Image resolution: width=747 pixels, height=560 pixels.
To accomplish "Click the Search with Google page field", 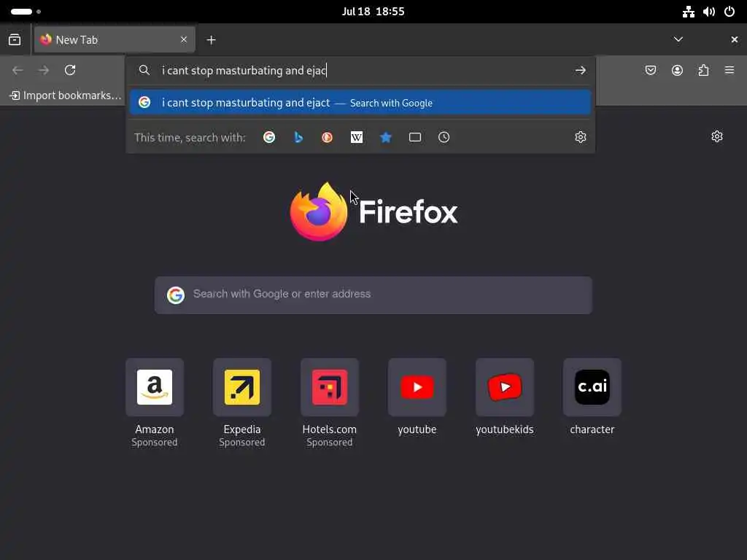I will (x=373, y=295).
